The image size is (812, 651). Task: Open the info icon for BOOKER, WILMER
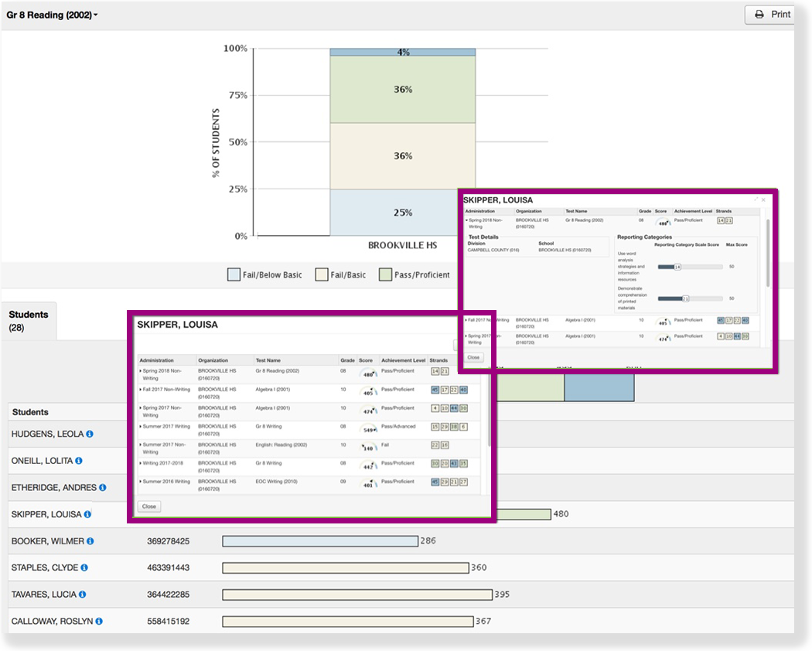click(90, 541)
